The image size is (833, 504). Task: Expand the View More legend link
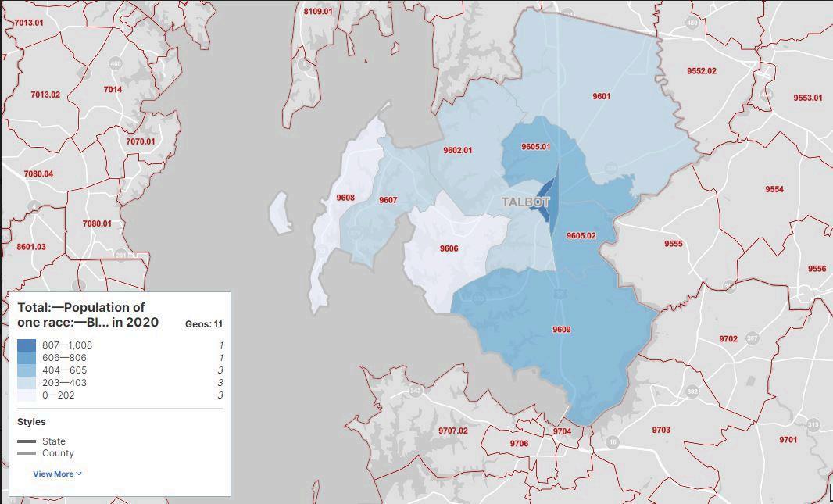pyautogui.click(x=57, y=474)
